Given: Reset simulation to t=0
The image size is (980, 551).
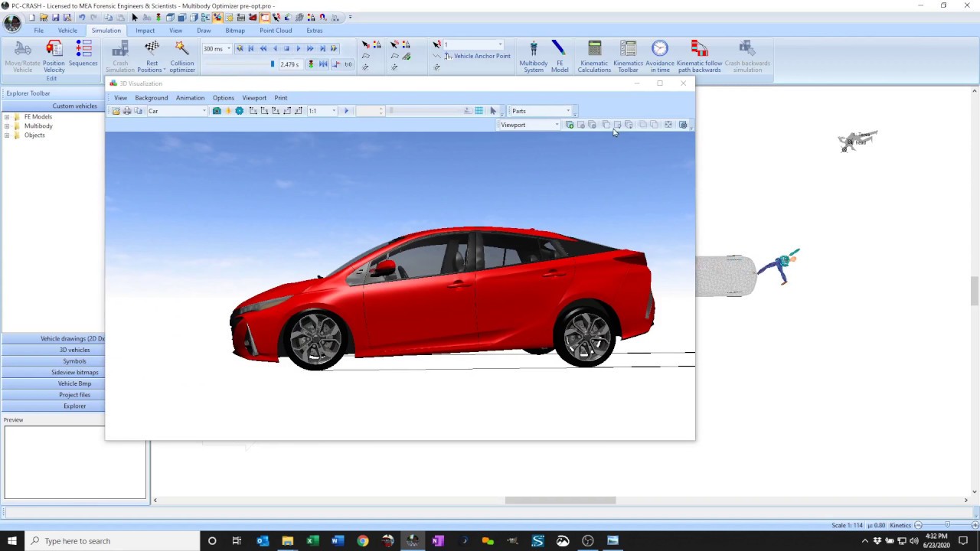Looking at the screenshot, I should coord(348,64).
